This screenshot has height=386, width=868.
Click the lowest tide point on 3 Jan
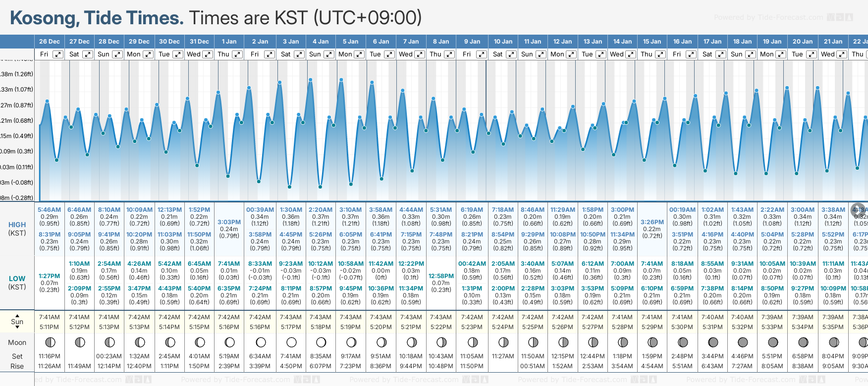(x=289, y=187)
